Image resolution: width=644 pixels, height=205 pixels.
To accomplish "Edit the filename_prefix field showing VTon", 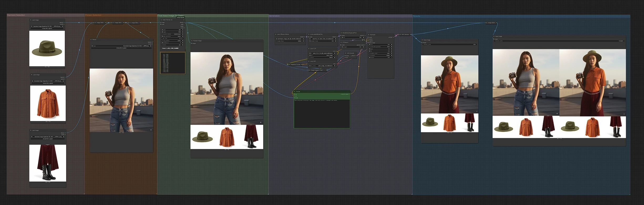I will coord(450,44).
